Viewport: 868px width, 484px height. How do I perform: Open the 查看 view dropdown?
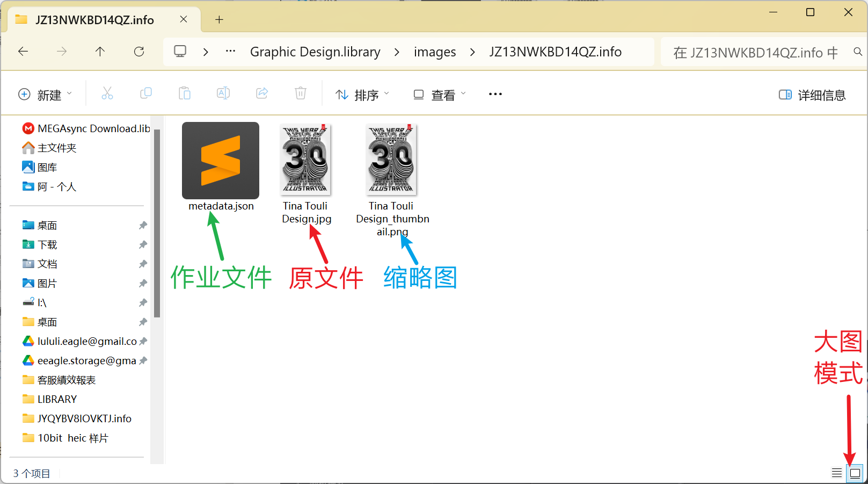click(440, 95)
